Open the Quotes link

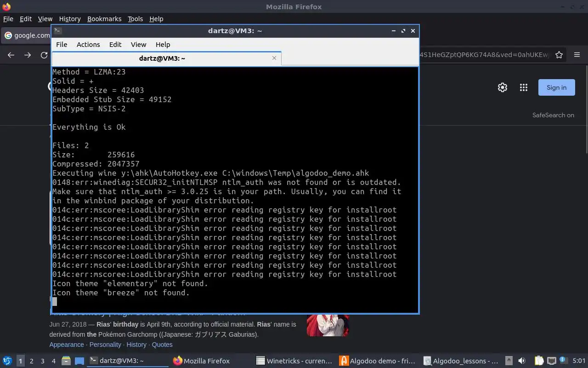pos(162,345)
